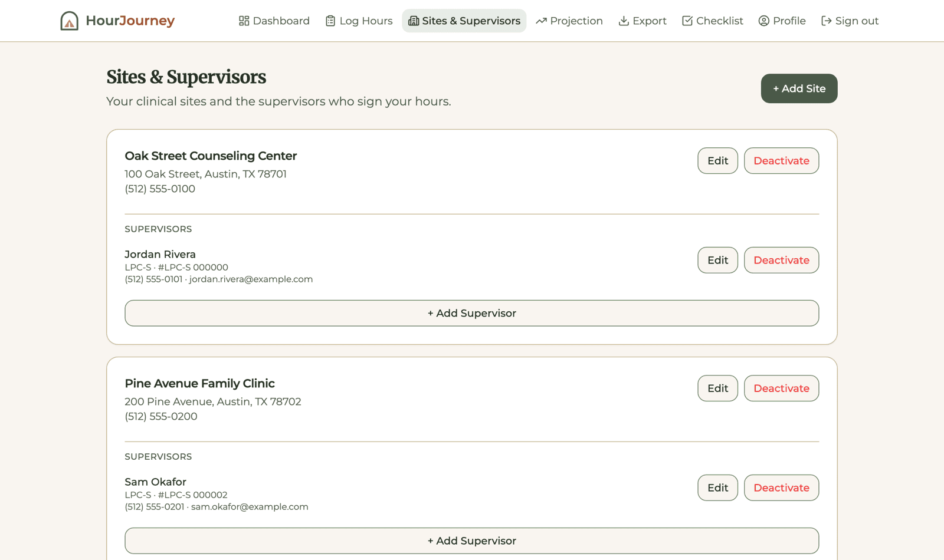Open the Export page
Viewport: 944px width, 560px height.
tap(643, 21)
